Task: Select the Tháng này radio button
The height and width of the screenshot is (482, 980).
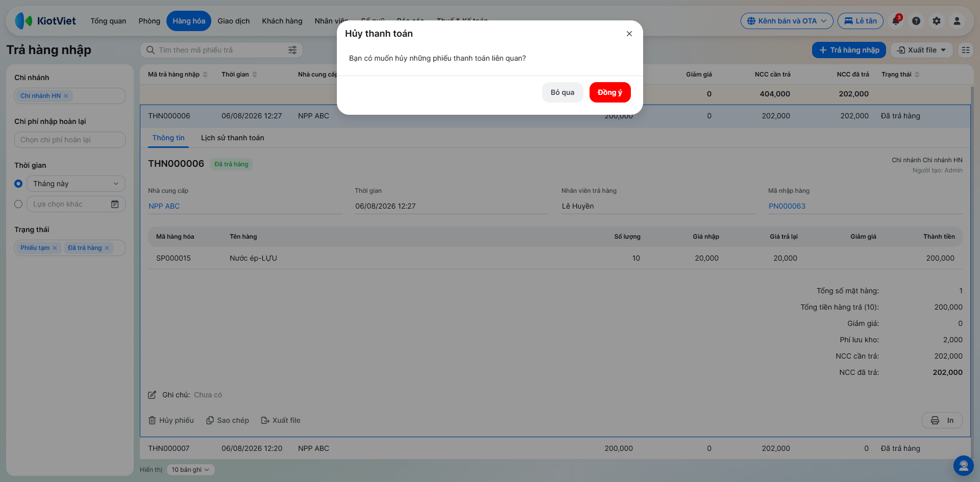Action: point(18,184)
